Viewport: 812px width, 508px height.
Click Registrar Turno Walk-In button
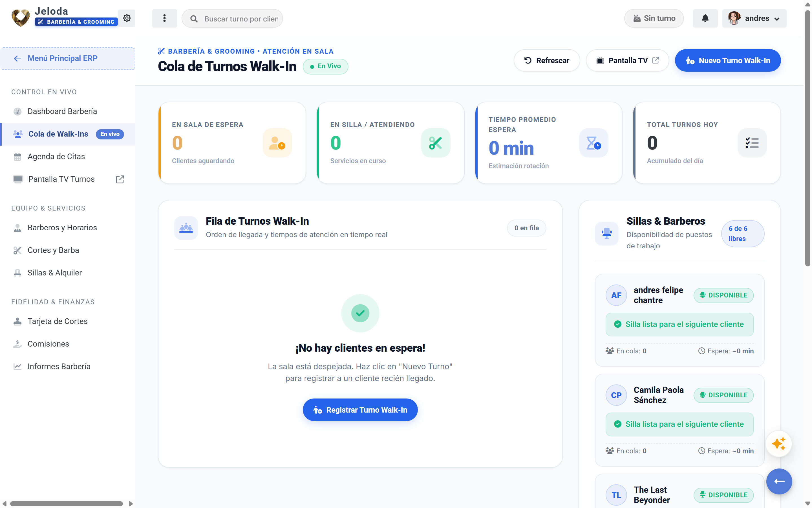click(x=360, y=410)
